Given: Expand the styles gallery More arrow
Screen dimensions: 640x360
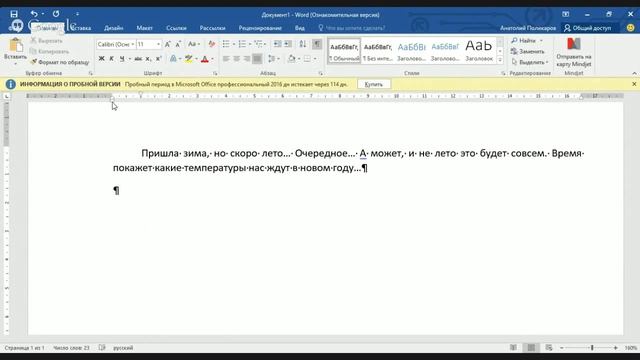Looking at the screenshot, I should 500,60.
